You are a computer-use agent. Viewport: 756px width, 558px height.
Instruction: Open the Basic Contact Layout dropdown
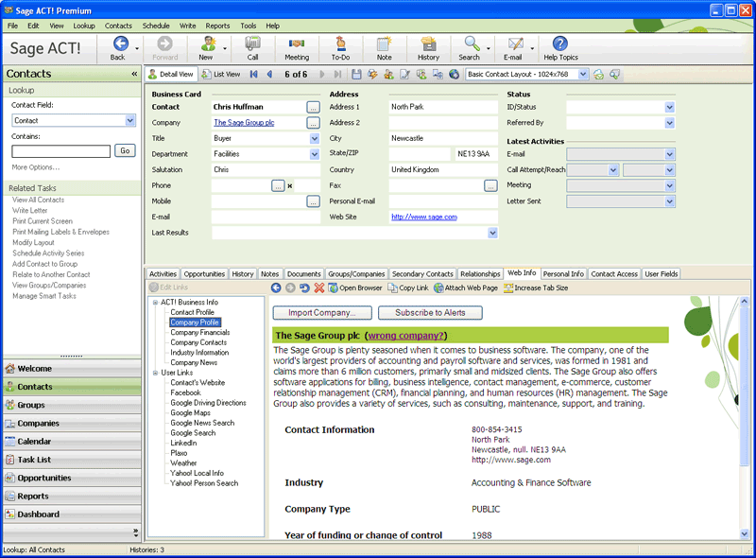583,75
